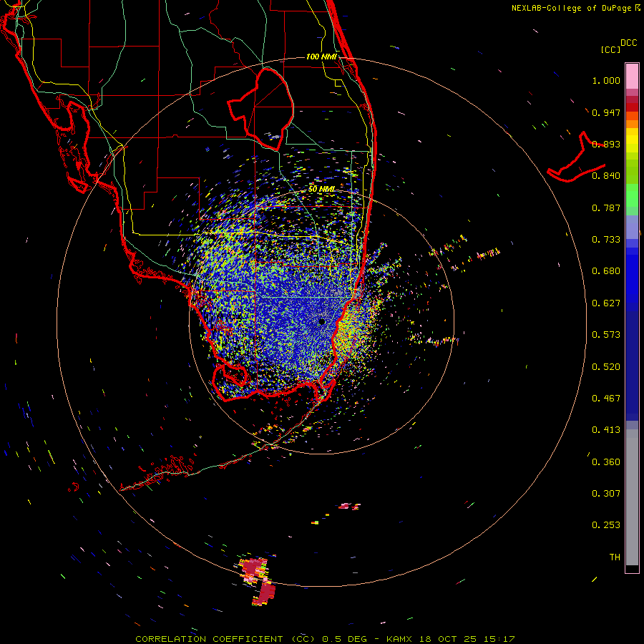This screenshot has width=644, height=644.
Task: Click the 0.413 color scale value
Action: [606, 430]
